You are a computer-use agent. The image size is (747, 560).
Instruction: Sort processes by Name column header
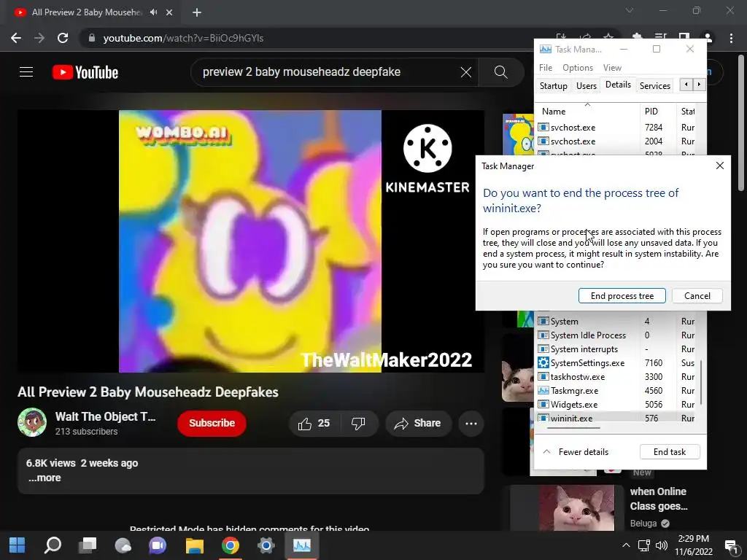click(x=587, y=111)
